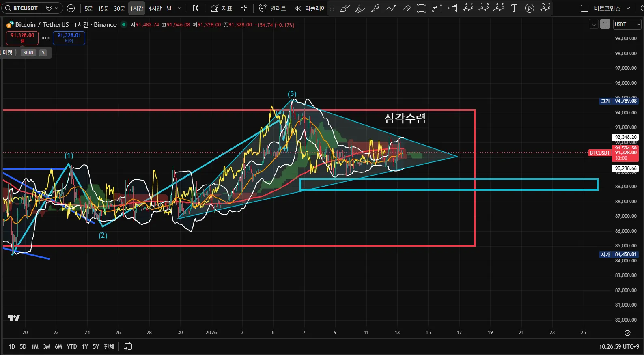The height and width of the screenshot is (355, 644).
Task: Select the rectangle shape tool
Action: (x=422, y=8)
